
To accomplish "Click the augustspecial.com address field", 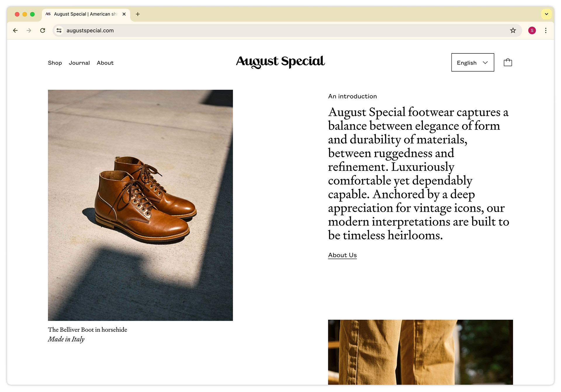I will tap(263, 30).
